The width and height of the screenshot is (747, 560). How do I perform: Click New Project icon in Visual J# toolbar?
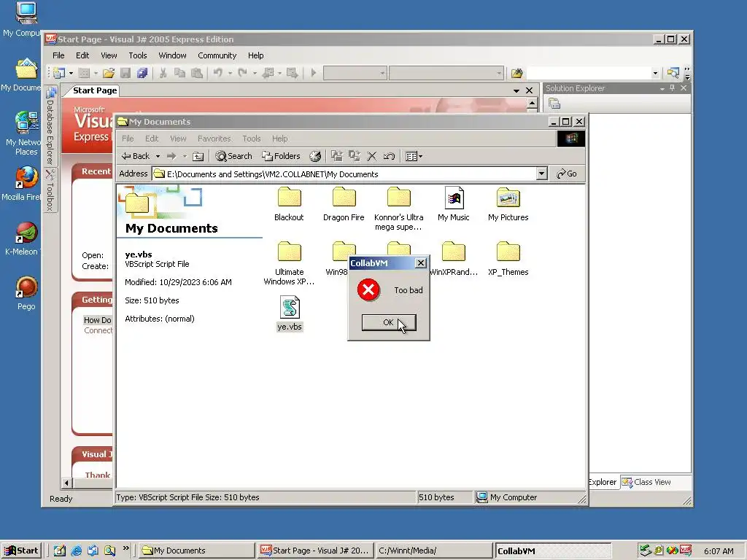pos(59,73)
